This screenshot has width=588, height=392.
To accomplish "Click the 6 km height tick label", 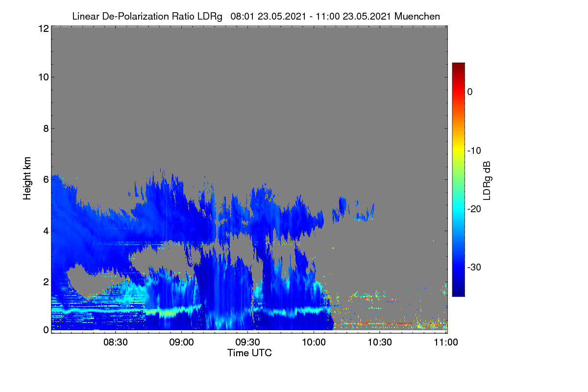I will pyautogui.click(x=45, y=179).
